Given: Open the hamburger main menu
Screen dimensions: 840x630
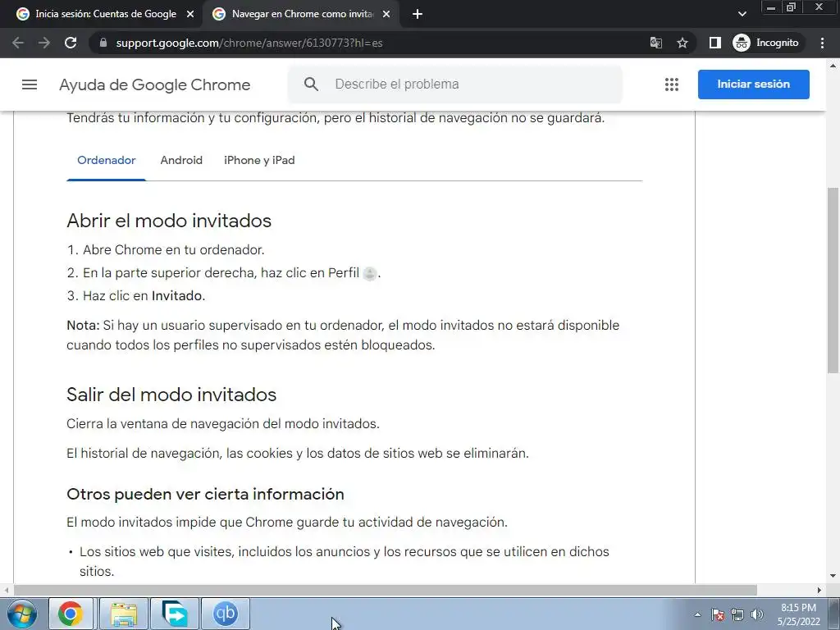Looking at the screenshot, I should 30,84.
